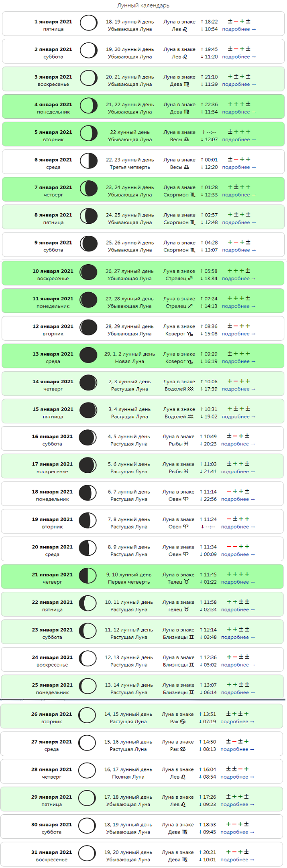Click the Full Moon icon for 28 января
The image size is (287, 868).
pyautogui.click(x=87, y=771)
